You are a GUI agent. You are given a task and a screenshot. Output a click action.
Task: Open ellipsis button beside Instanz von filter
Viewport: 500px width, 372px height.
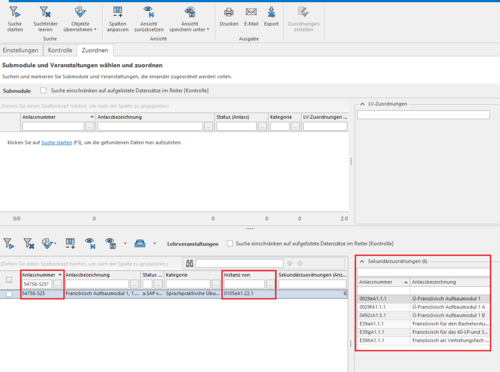coord(270,284)
